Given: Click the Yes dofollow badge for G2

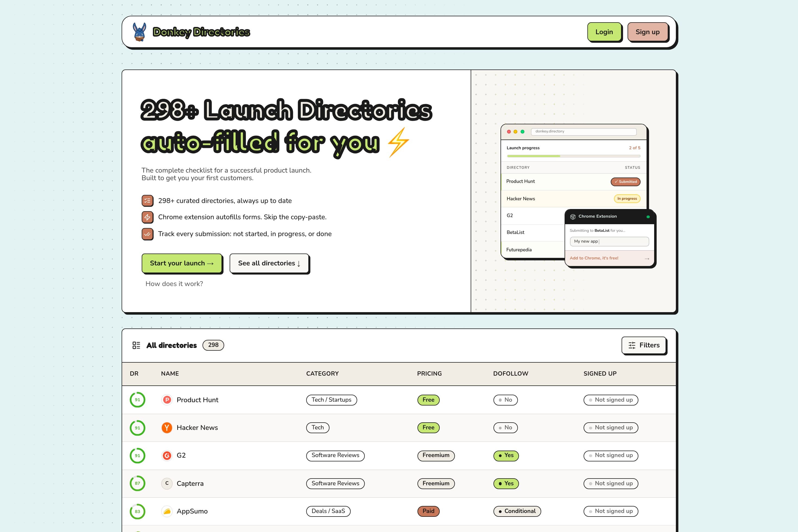Looking at the screenshot, I should [x=506, y=456].
